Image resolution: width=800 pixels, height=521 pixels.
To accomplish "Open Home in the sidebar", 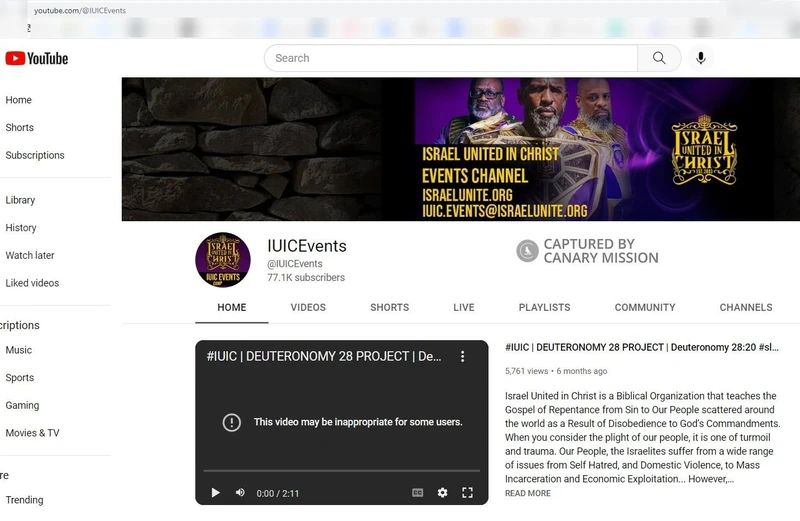I will click(x=18, y=100).
